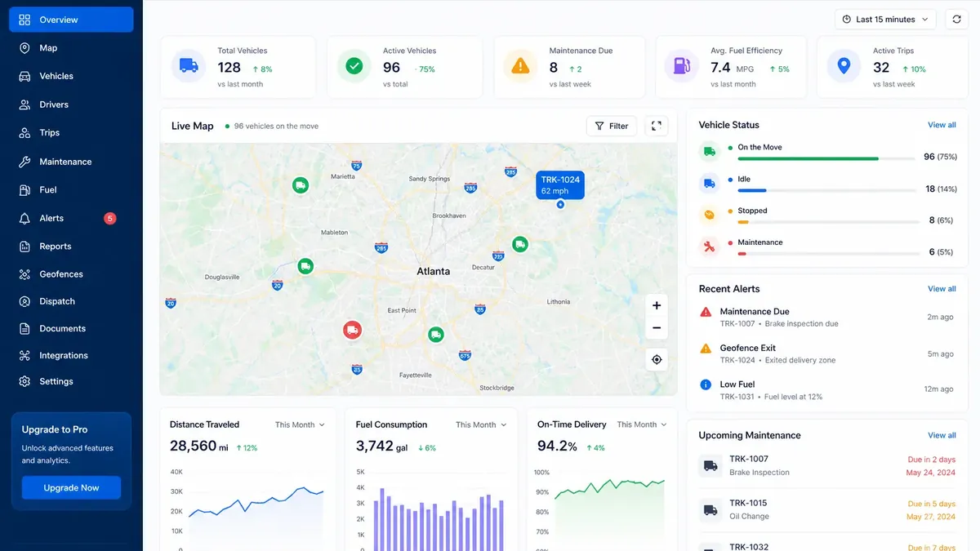Click TRK-1015 upcoming maintenance truck icon
This screenshot has height=551, width=980.
(710, 510)
